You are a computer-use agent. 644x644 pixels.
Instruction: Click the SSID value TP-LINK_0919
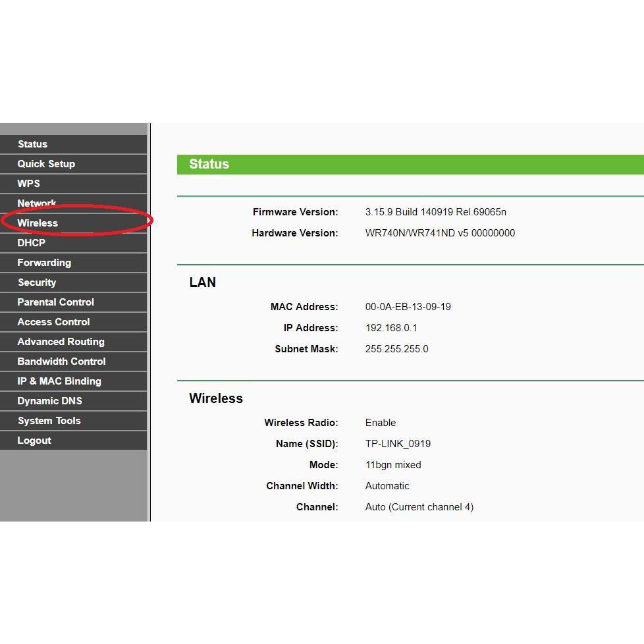pos(398,444)
